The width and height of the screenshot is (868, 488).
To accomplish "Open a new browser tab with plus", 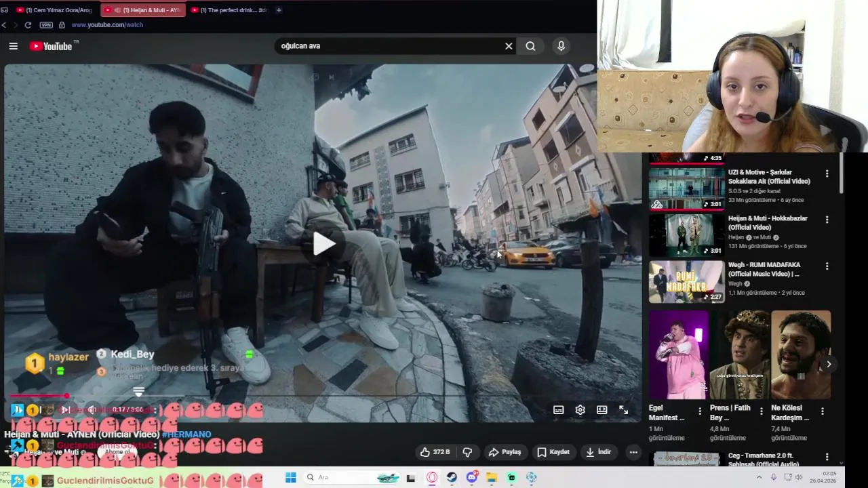I will [279, 10].
